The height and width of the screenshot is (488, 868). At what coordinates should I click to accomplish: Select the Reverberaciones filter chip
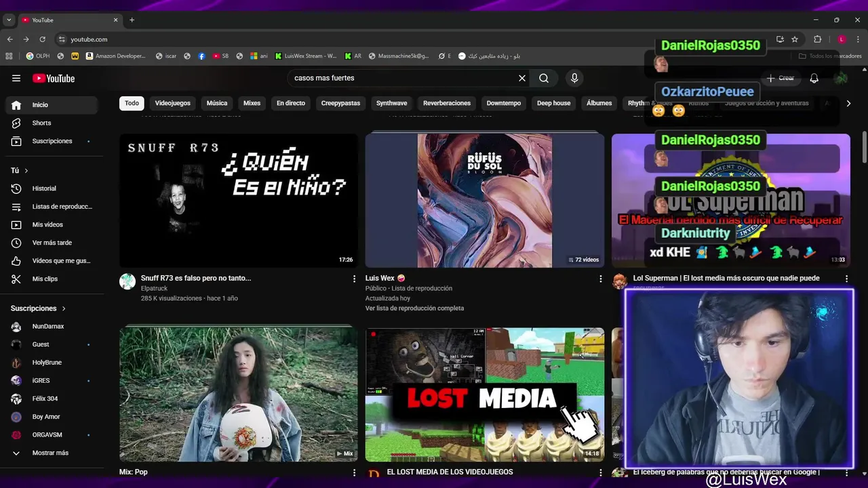click(447, 103)
